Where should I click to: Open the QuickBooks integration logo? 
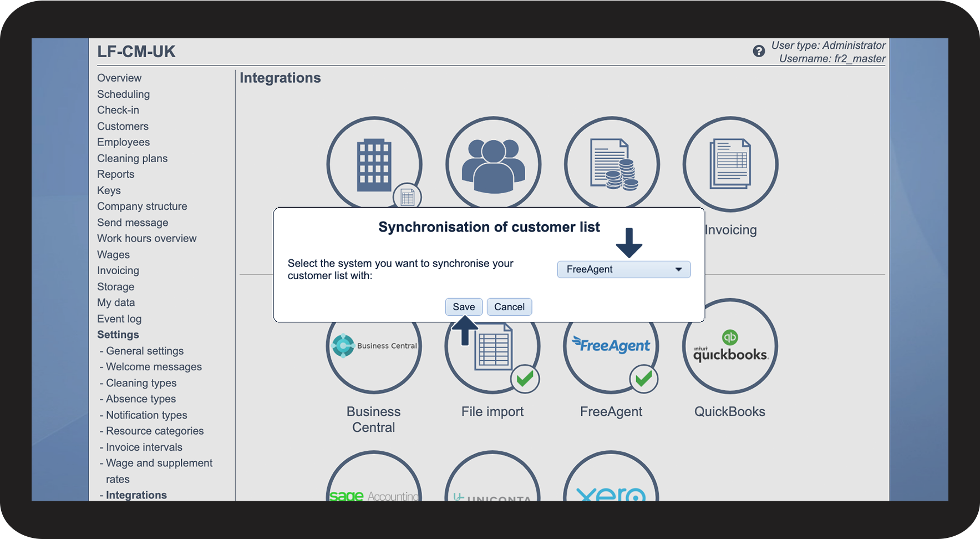(730, 346)
